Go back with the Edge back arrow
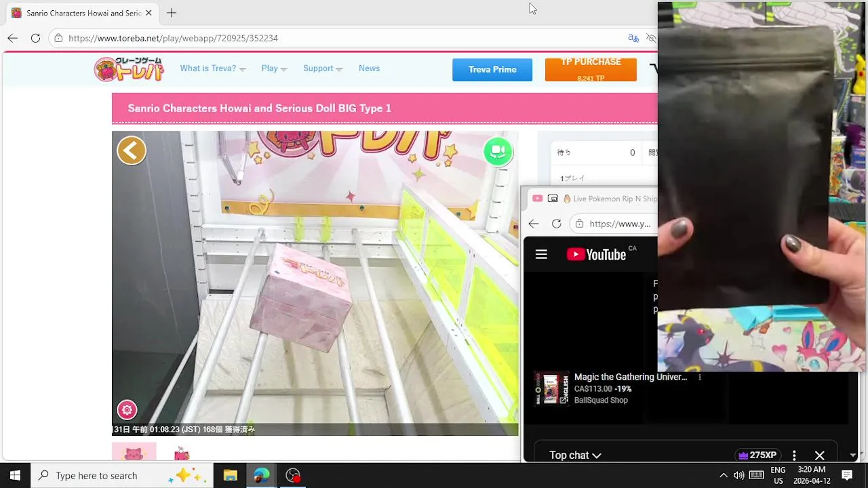This screenshot has width=868, height=488. point(12,38)
